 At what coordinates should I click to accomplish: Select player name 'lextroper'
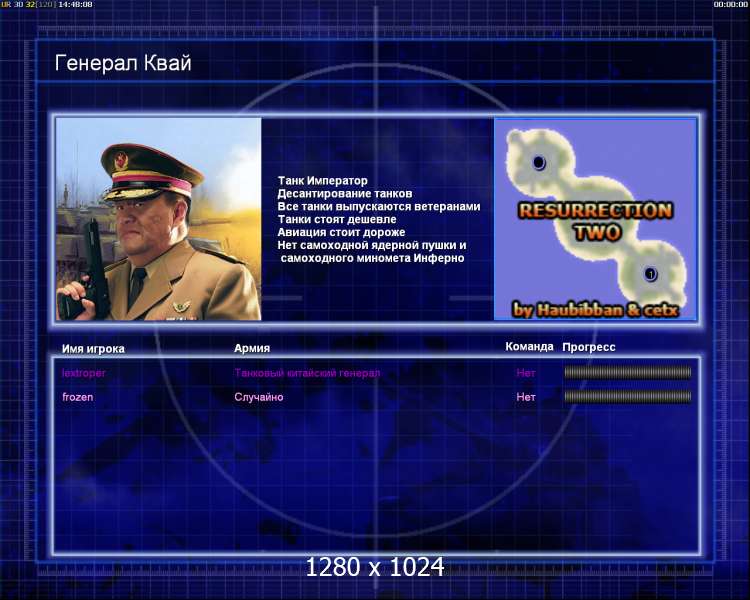[84, 373]
